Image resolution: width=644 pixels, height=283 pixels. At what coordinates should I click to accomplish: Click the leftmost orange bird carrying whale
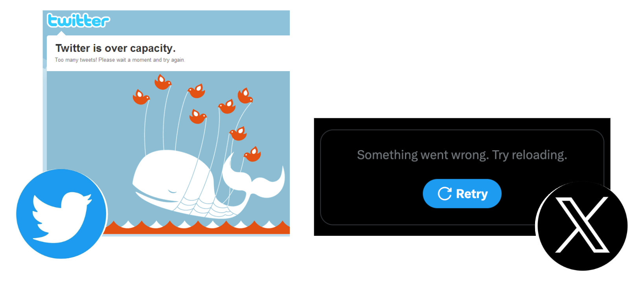click(x=141, y=97)
